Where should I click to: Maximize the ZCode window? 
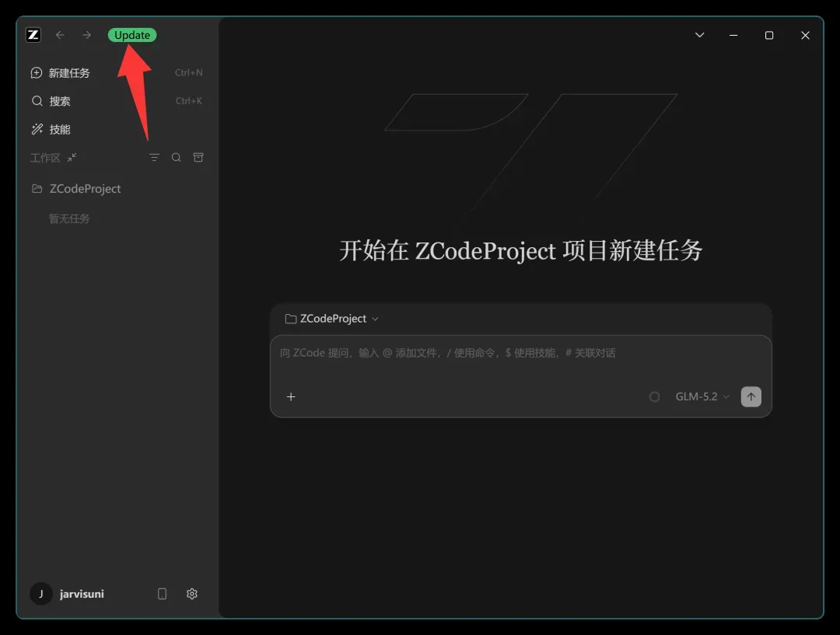click(x=769, y=35)
